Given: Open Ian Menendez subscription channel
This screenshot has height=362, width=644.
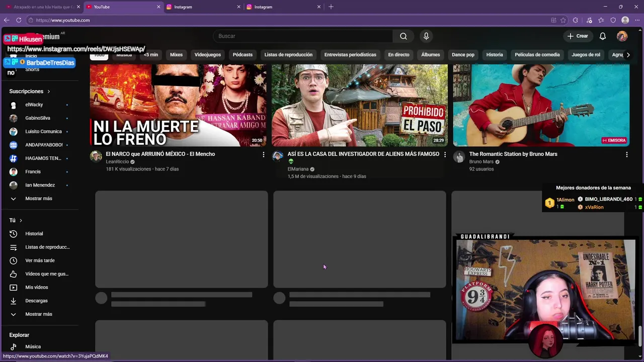Looking at the screenshot, I should (39, 185).
